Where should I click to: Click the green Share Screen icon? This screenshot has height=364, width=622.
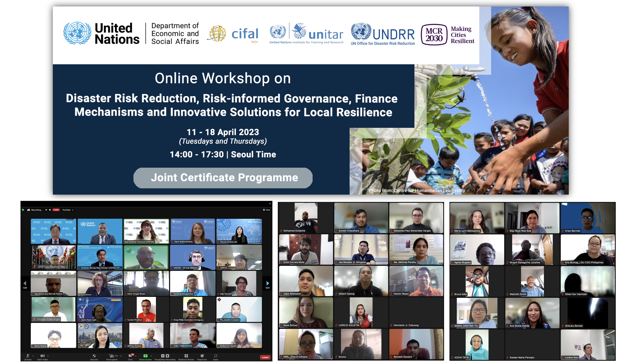point(145,356)
